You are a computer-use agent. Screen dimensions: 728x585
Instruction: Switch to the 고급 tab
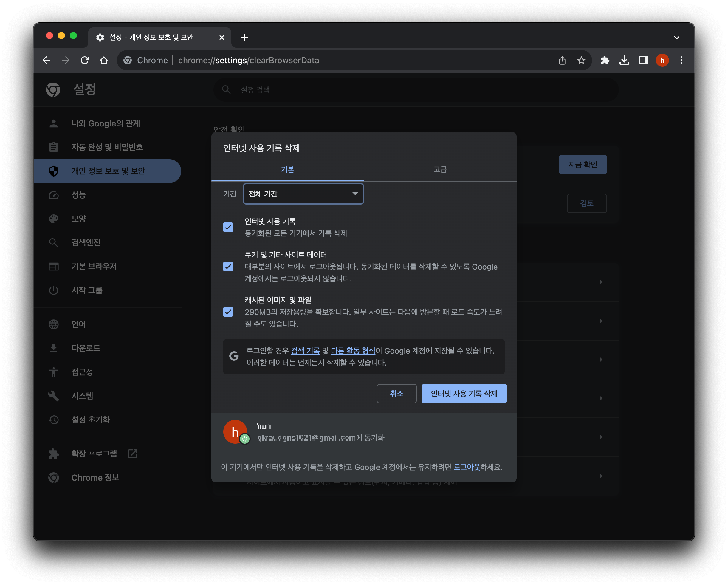click(440, 170)
